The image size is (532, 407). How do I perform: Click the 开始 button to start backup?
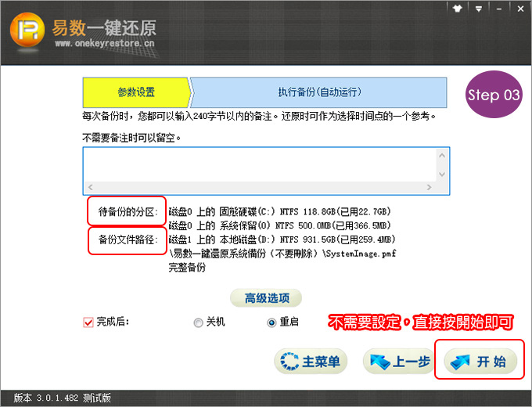480,361
